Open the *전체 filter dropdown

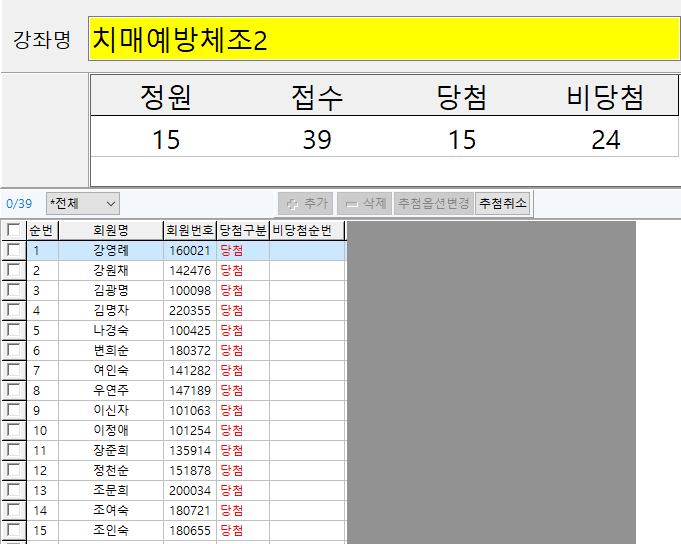coord(83,204)
